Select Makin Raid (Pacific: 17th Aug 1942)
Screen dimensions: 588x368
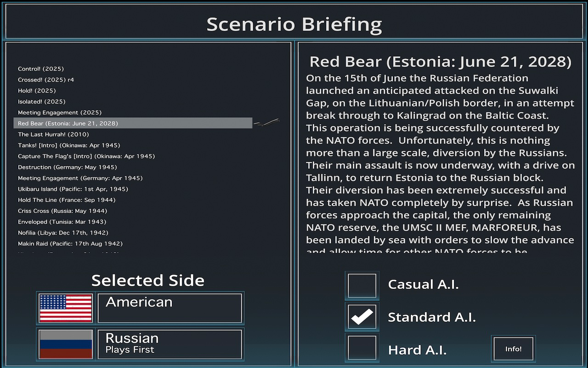pos(70,244)
